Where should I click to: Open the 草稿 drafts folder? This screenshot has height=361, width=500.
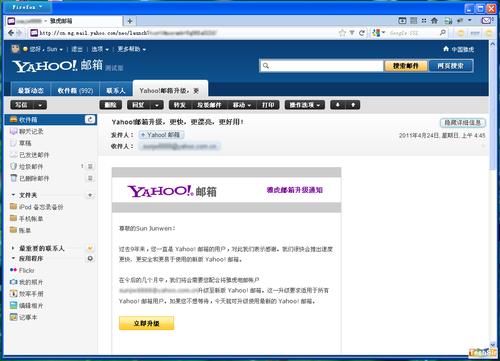click(x=25, y=143)
